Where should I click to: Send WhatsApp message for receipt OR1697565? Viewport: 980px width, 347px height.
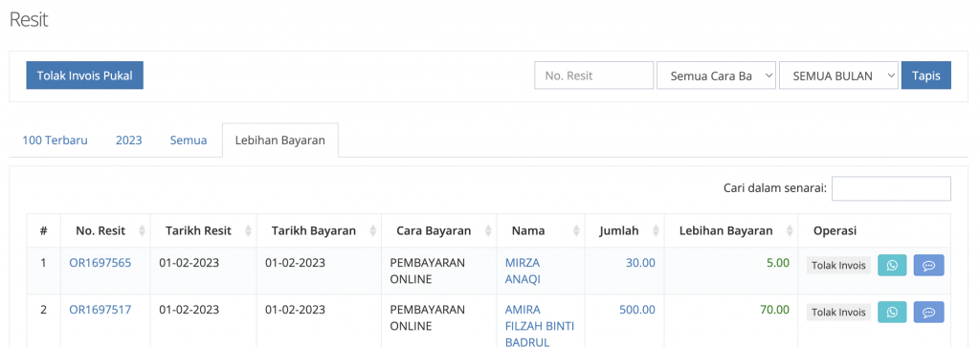pyautogui.click(x=893, y=265)
